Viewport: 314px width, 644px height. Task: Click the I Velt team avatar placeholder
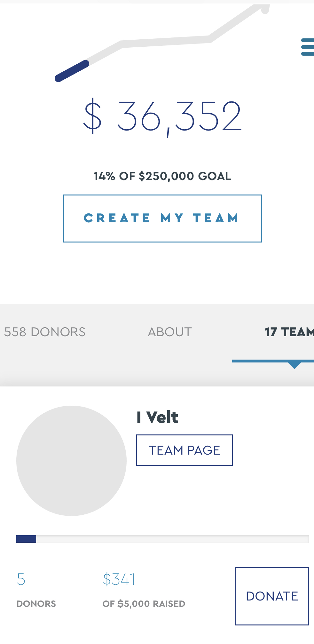71,461
